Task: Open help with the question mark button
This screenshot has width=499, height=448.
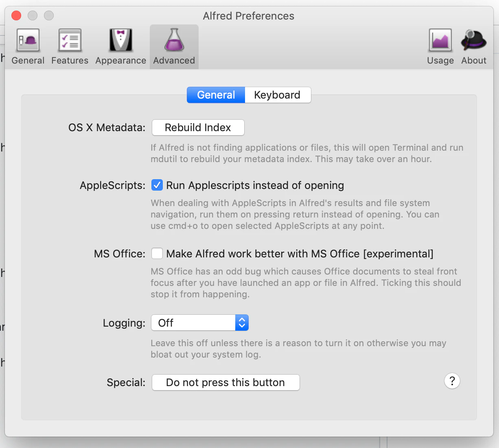Action: (x=452, y=381)
